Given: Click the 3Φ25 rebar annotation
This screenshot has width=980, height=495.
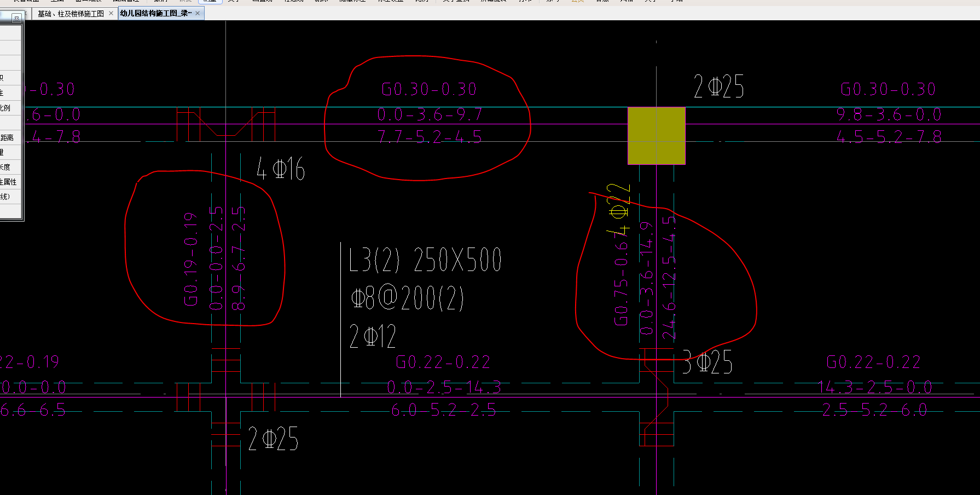Looking at the screenshot, I should pyautogui.click(x=708, y=362).
